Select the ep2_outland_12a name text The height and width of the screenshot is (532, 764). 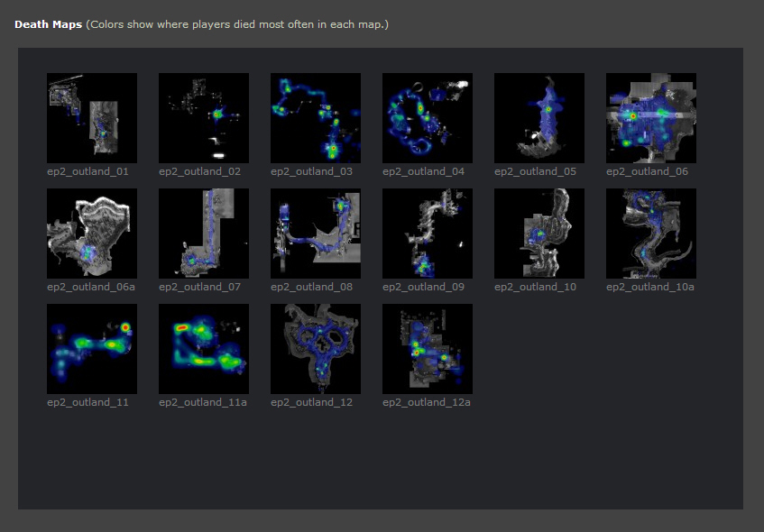click(427, 402)
